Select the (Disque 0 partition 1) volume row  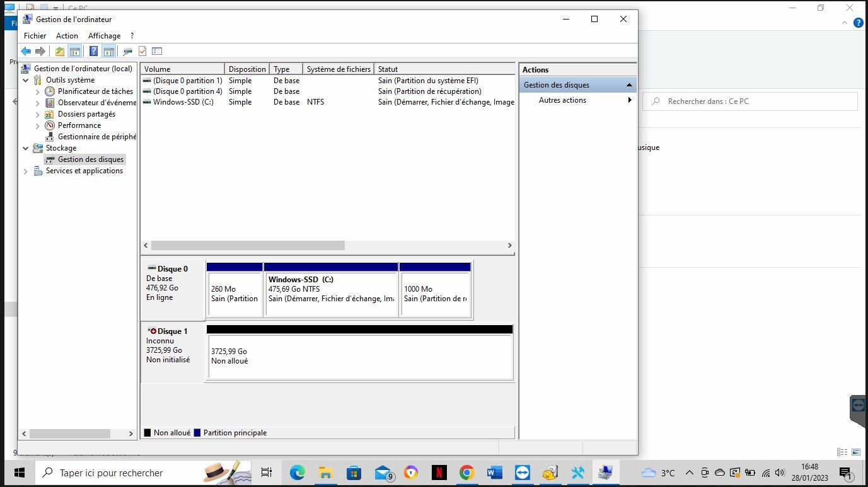(328, 81)
